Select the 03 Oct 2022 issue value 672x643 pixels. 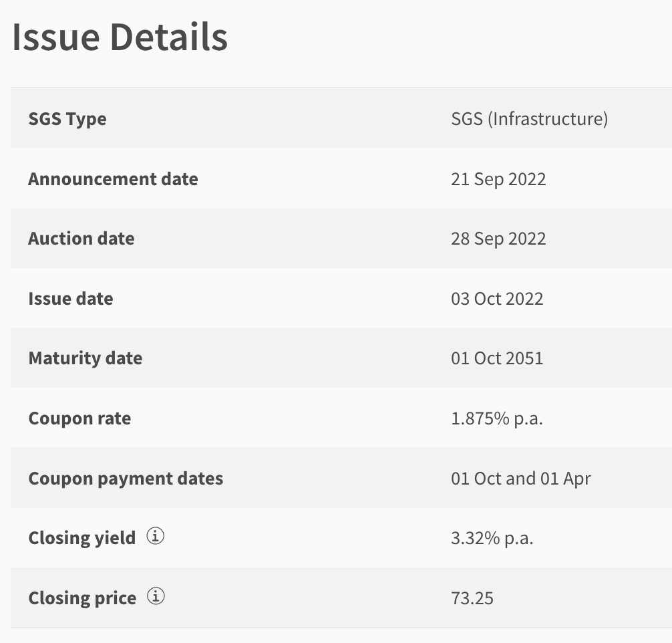(x=497, y=299)
